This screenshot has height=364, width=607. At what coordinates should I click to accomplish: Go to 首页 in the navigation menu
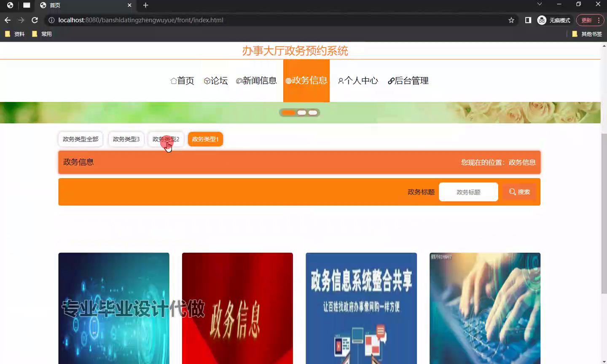182,80
